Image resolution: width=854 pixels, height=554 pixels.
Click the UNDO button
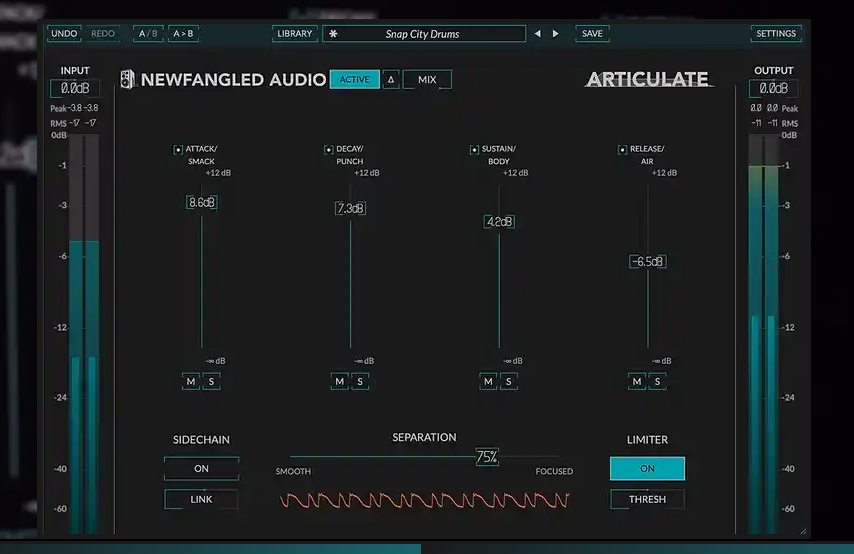click(x=64, y=34)
